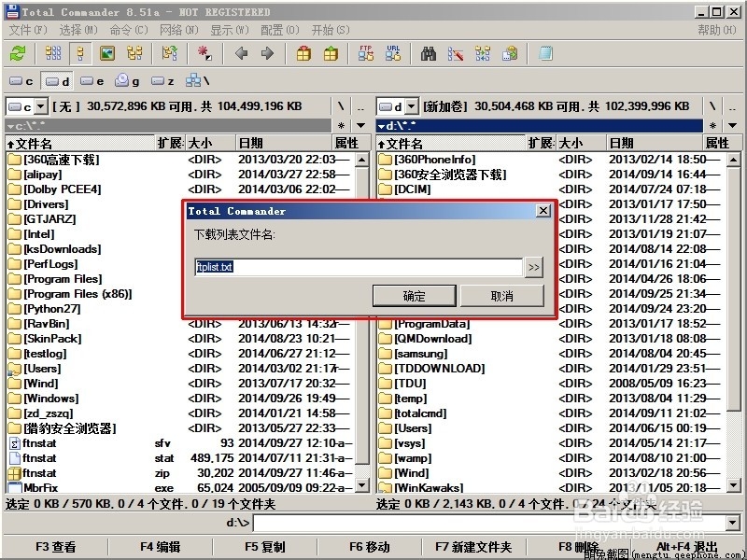Viewport: 747px width, 560px height.
Task: Select drive c button in drive bar
Action: [x=21, y=81]
